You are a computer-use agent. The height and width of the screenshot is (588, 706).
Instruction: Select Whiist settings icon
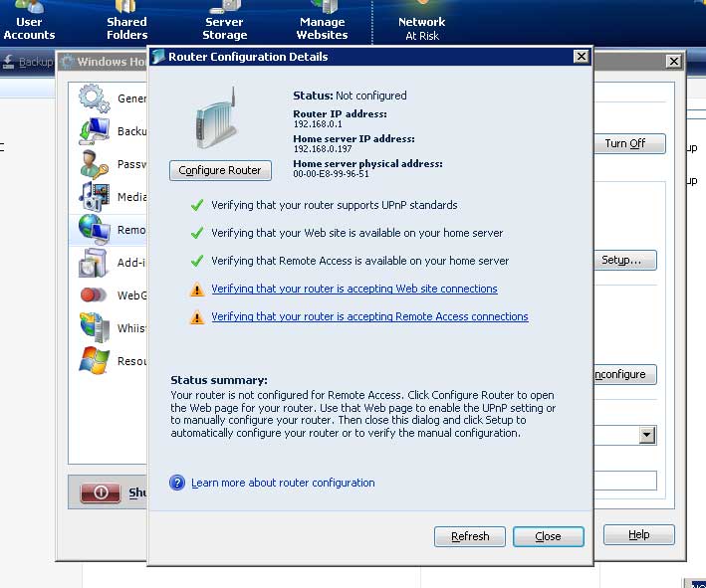point(95,327)
